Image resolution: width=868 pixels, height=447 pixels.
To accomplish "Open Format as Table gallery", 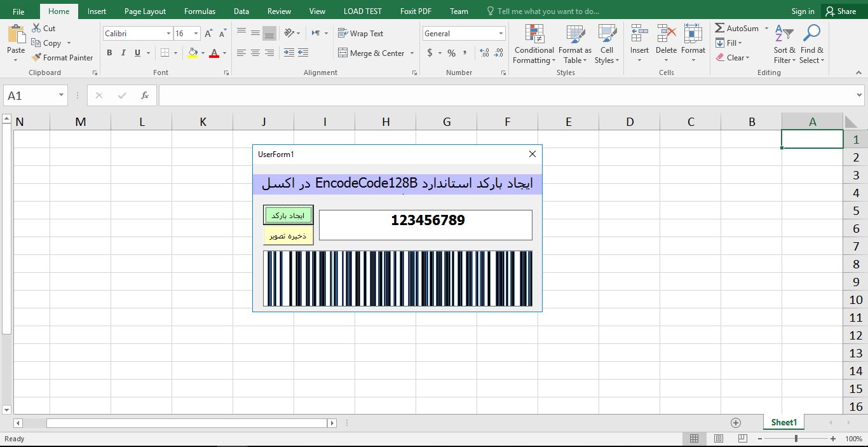I will 575,45.
